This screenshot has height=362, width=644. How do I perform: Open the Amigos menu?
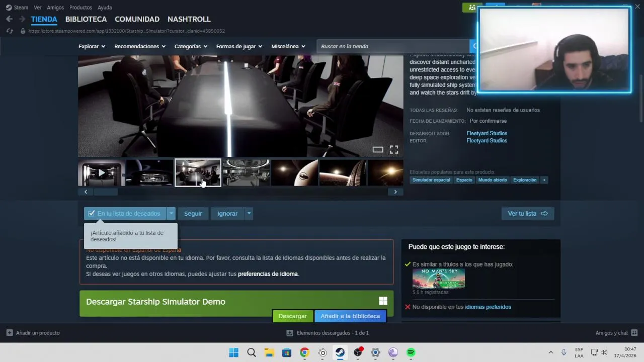[x=55, y=8]
